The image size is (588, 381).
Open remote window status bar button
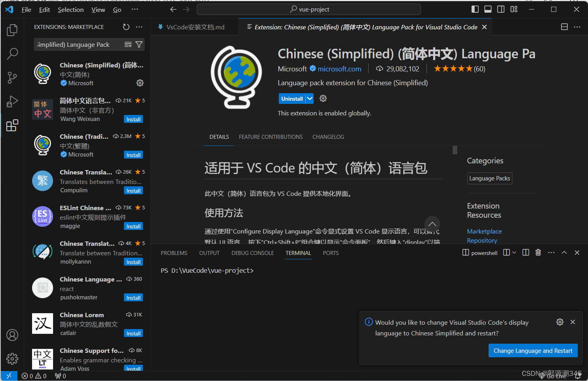(9, 376)
